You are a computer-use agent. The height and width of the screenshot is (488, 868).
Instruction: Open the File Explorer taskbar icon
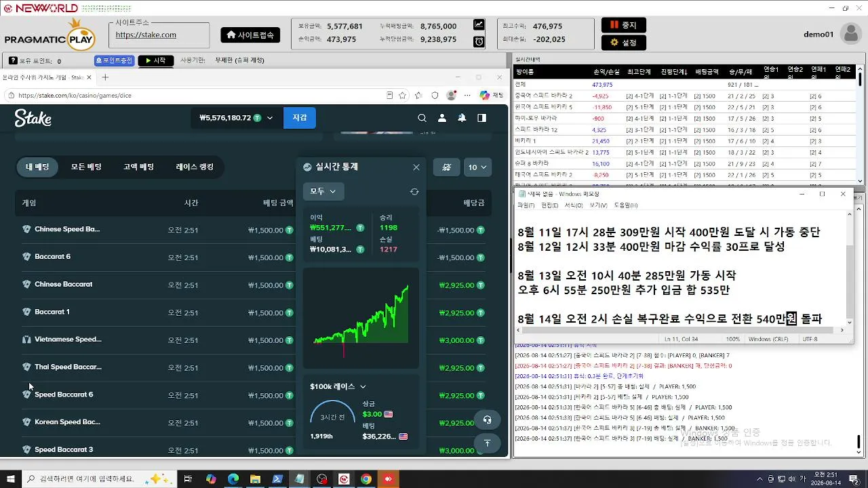coord(255,479)
